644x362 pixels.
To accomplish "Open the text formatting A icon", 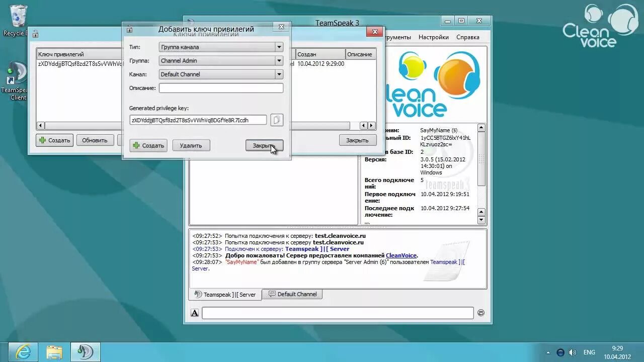I will point(195,313).
